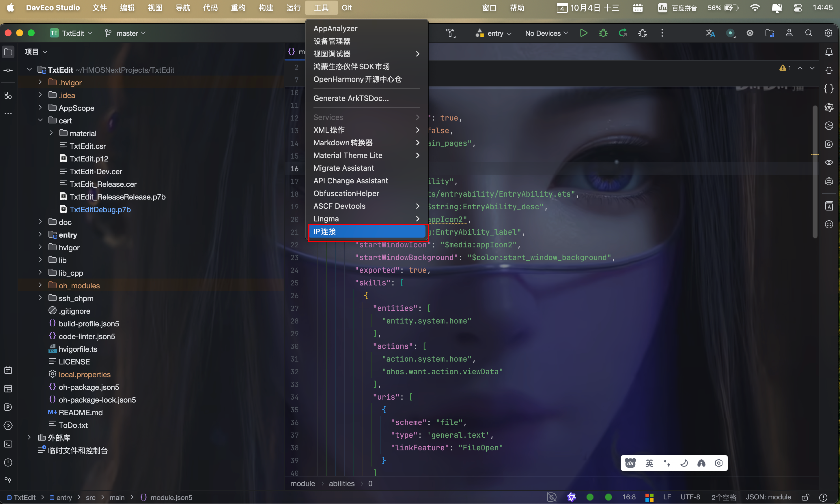Open the Terminal tool window icon
The image size is (840, 504).
point(8,444)
